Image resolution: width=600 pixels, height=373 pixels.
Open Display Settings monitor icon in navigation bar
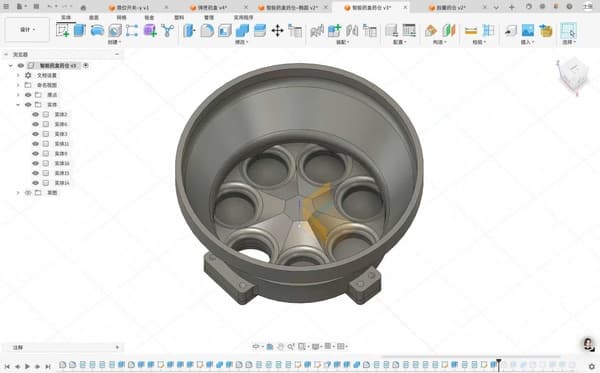[x=315, y=347]
